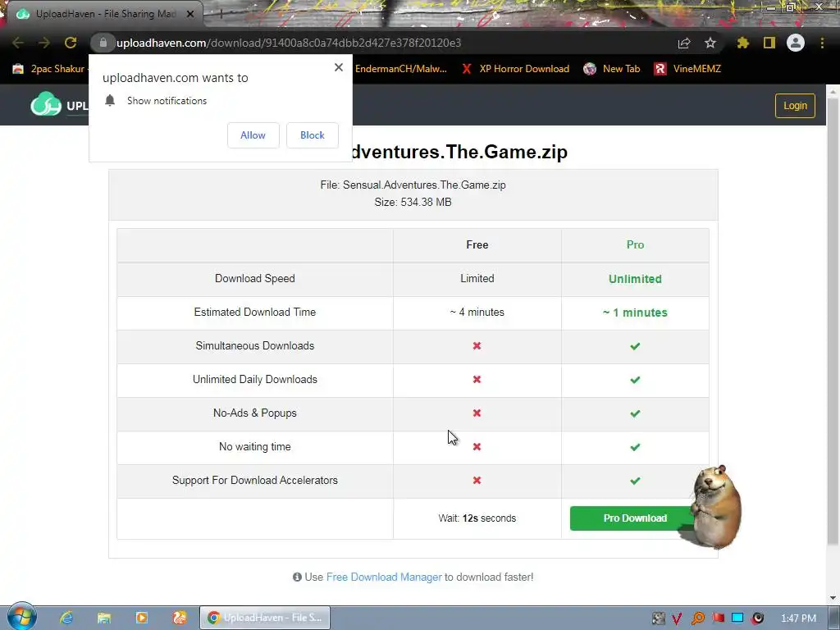
Task: Click the browser back arrow
Action: 18,43
